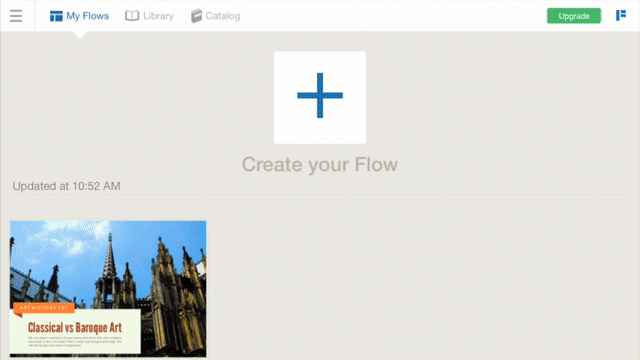Click the Create your Flow text

(320, 164)
